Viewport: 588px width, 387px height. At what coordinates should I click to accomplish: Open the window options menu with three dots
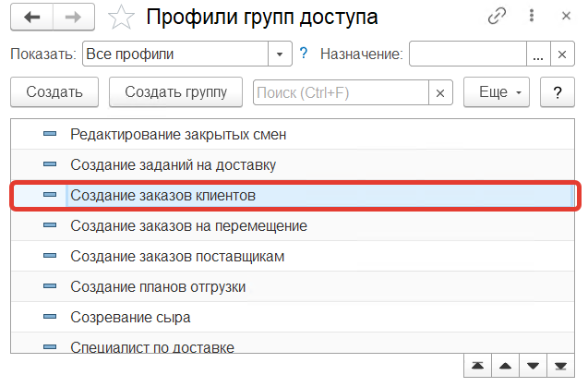[x=530, y=17]
